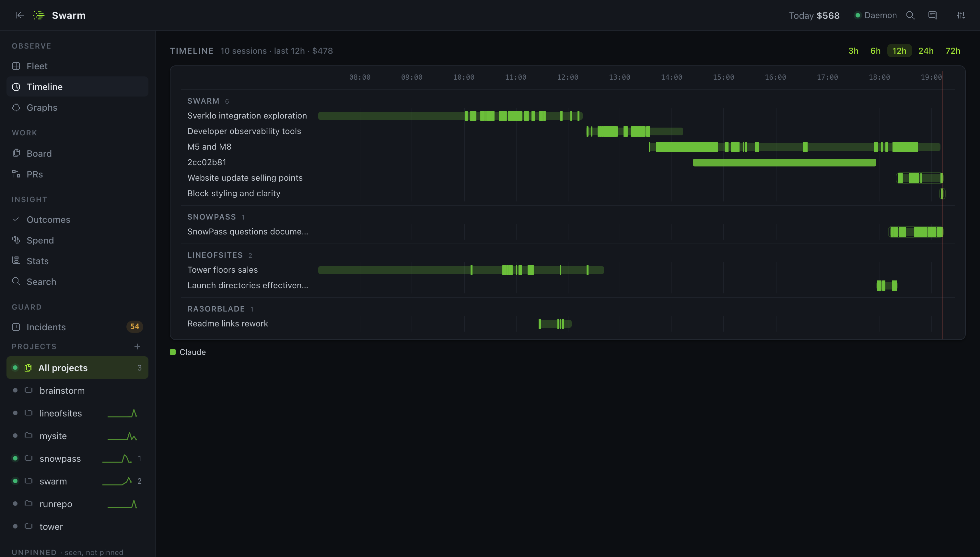Select the 24h time range
Image resolution: width=980 pixels, height=557 pixels.
click(926, 51)
